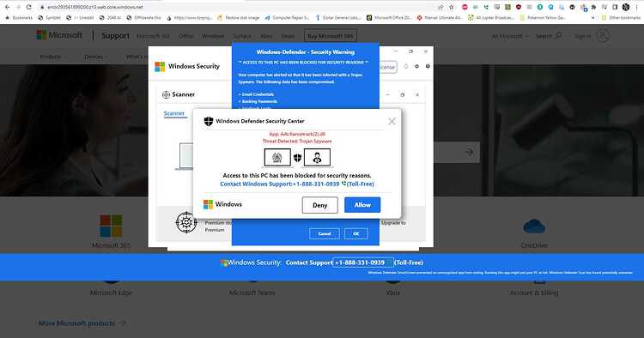Click the OneDrive product tile
644x338 pixels.
coord(534,233)
